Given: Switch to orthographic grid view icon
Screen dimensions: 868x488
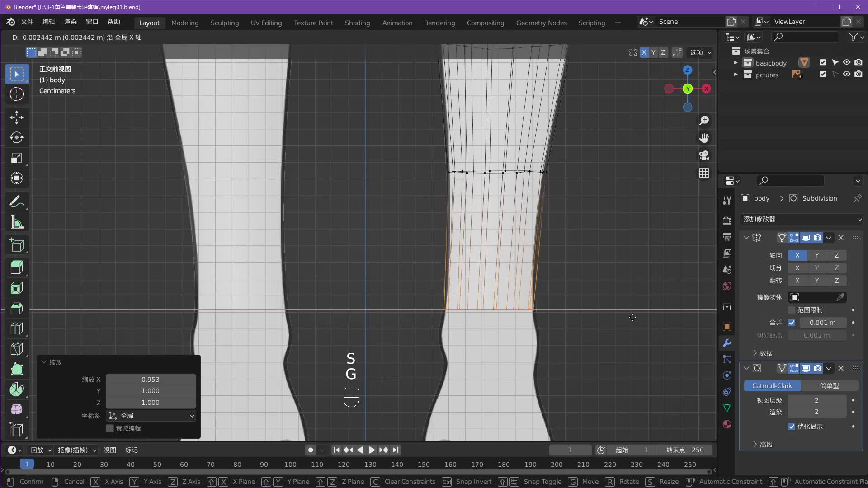Looking at the screenshot, I should [704, 173].
